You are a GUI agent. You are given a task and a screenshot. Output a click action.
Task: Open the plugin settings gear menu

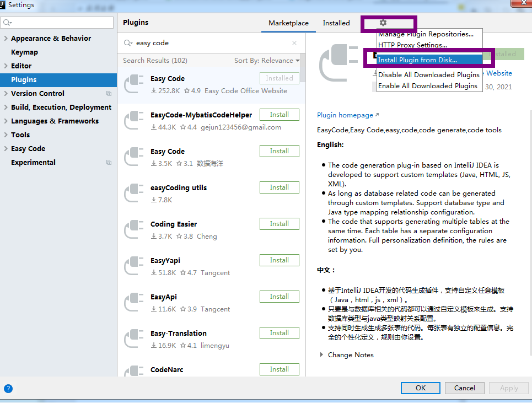(383, 23)
